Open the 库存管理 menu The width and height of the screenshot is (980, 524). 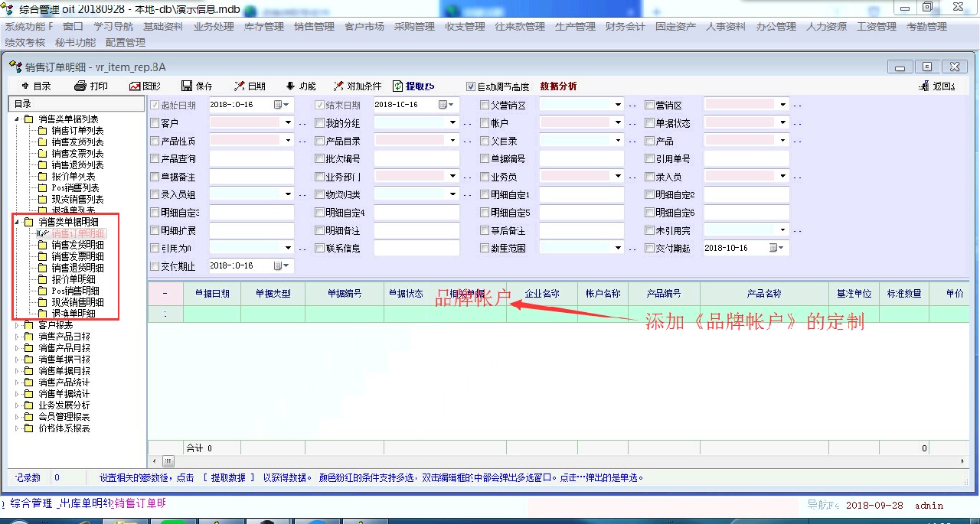(x=264, y=27)
